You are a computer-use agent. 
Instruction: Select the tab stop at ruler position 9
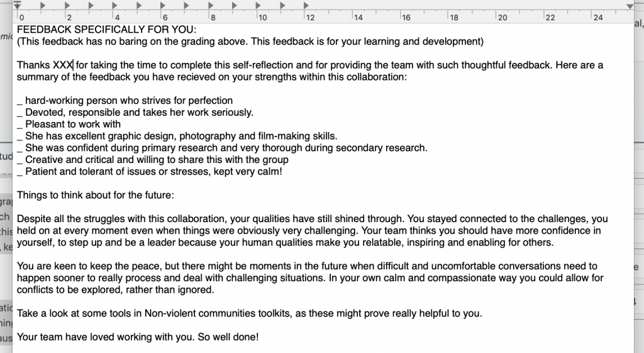(235, 5)
